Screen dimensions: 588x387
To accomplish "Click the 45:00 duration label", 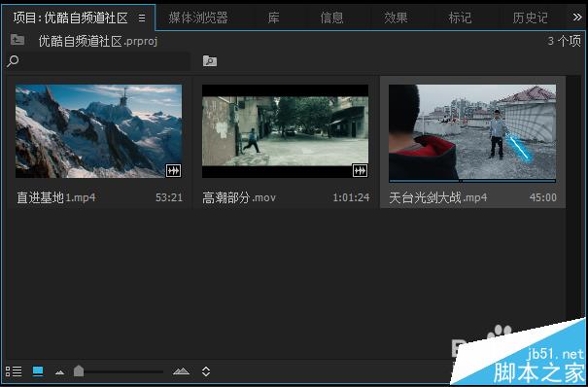I will (543, 197).
